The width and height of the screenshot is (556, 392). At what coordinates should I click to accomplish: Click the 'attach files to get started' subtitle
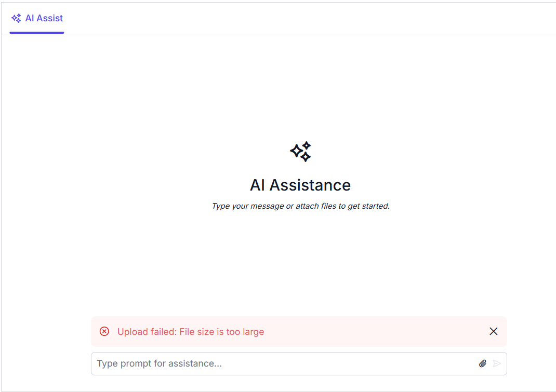pyautogui.click(x=342, y=206)
